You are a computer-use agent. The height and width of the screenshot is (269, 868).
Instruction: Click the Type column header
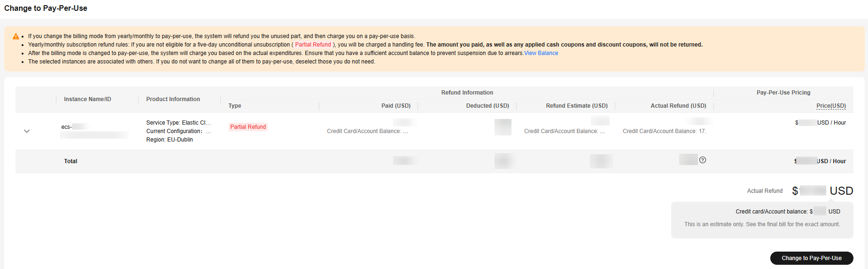235,106
